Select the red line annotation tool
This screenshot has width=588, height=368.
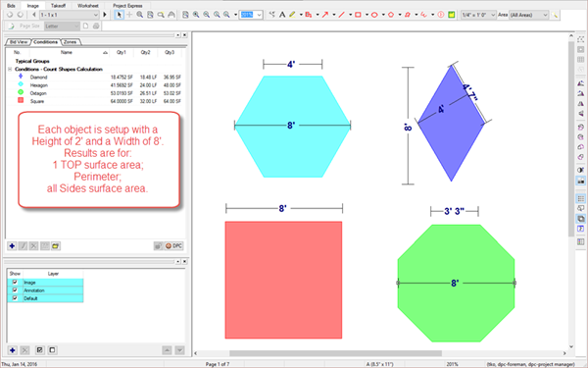[342, 15]
